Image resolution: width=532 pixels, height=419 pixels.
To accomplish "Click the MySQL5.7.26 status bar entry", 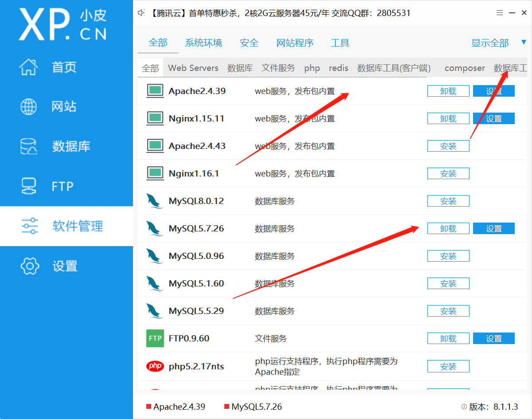I will point(253,407).
